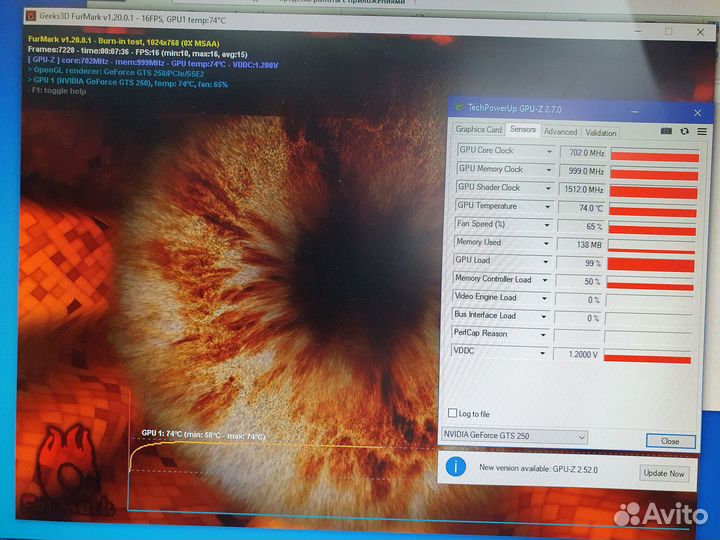Click the FurMark title bar icon
Image resolution: width=720 pixels, height=540 pixels.
(x=31, y=16)
